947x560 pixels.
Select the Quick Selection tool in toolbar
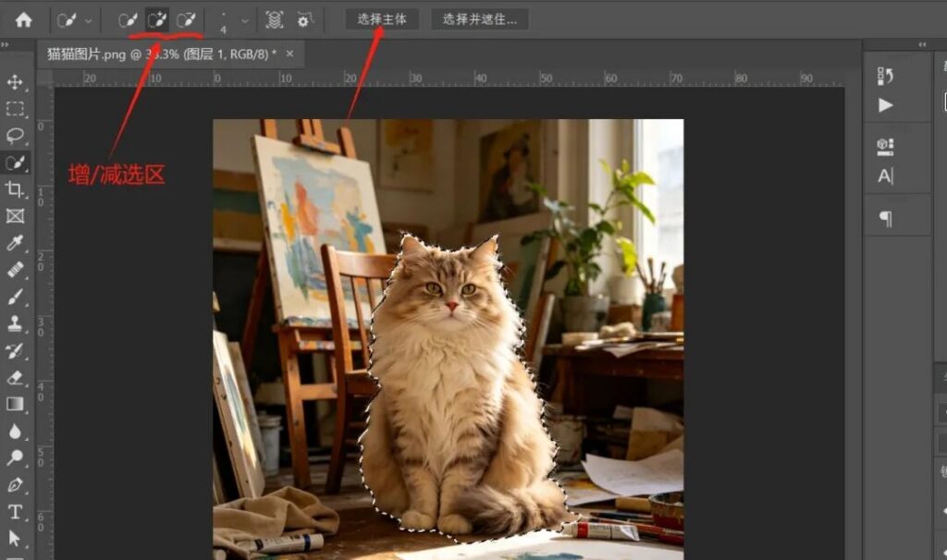(x=15, y=163)
